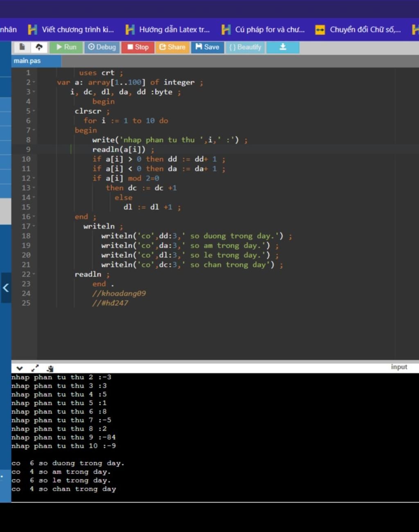Start the Debug session
419x532 pixels.
coord(102,47)
